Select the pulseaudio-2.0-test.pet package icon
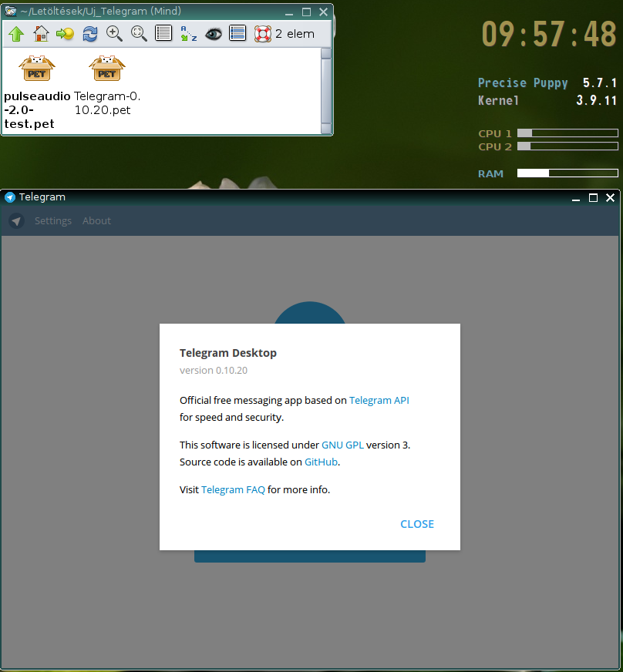The height and width of the screenshot is (672, 623). (37, 68)
